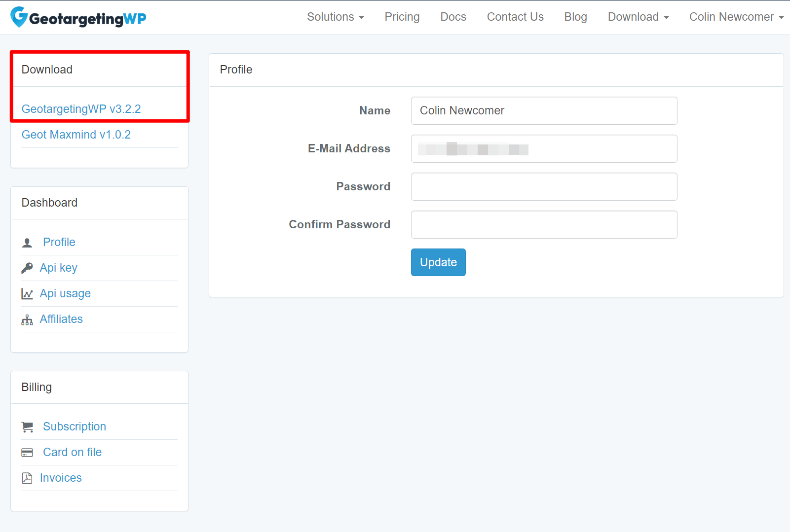Click the Confirm Password label

pyautogui.click(x=339, y=224)
